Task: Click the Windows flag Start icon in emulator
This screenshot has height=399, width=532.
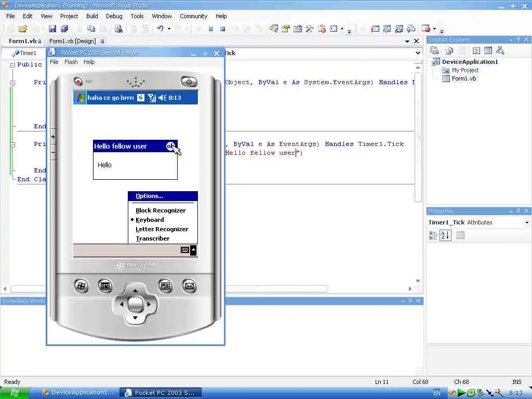Action: 79,98
